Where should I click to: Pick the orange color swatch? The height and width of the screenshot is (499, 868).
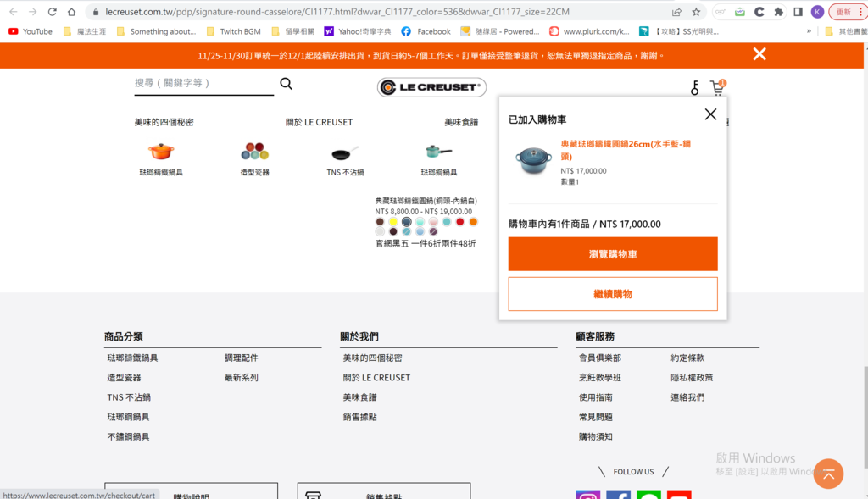[x=473, y=222]
